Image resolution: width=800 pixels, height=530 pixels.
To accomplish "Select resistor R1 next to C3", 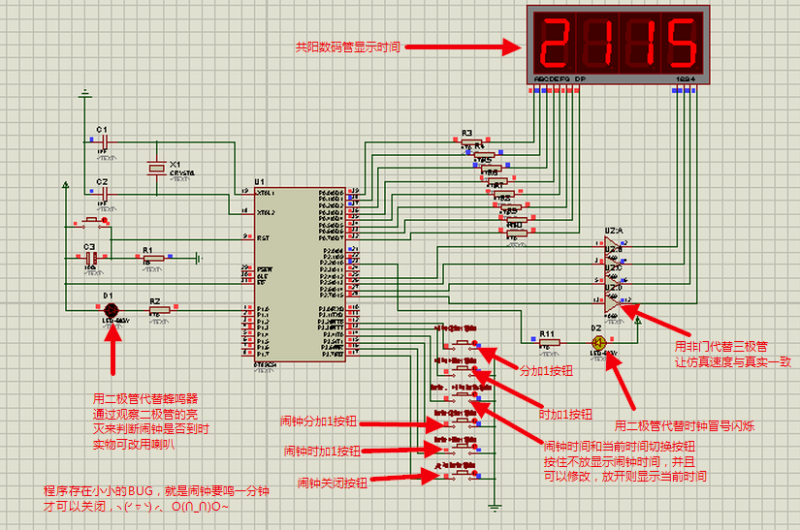I will 152,258.
